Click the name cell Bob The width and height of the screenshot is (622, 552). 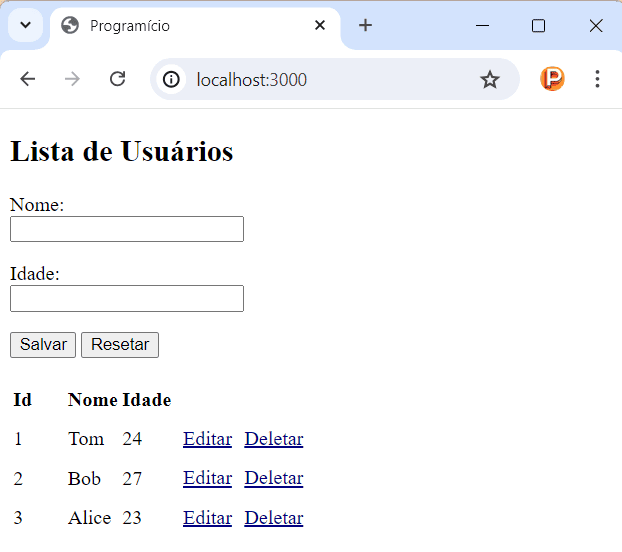84,478
